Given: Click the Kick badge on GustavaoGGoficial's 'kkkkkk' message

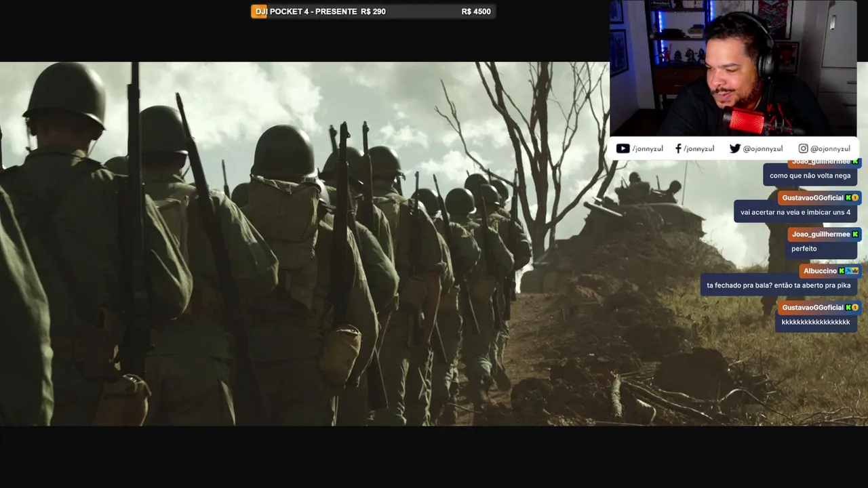Looking at the screenshot, I should 848,308.
